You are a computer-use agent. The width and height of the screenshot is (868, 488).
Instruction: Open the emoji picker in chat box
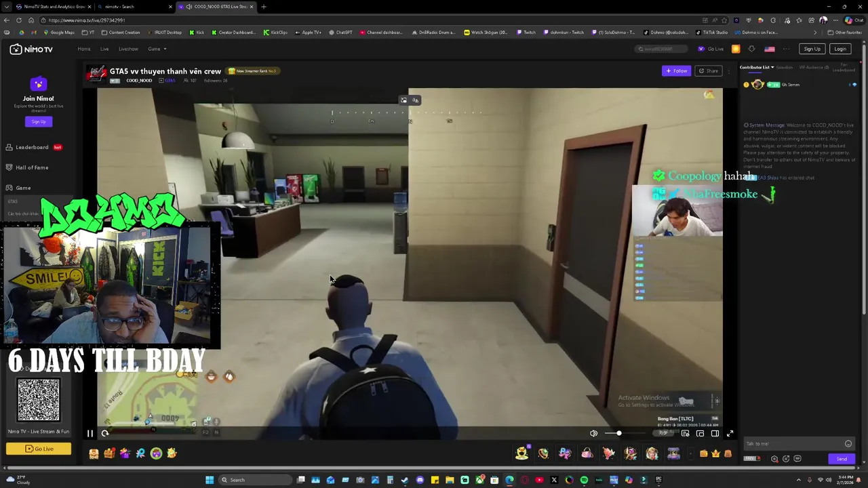(x=848, y=443)
